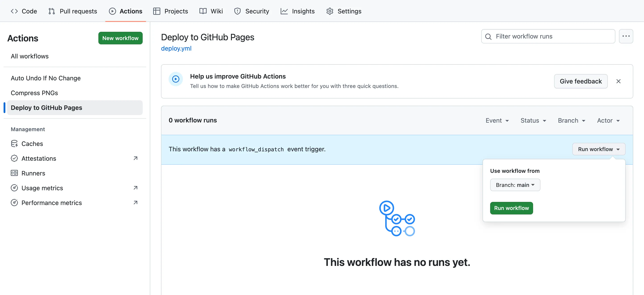Click the Attestations verified badge icon
The image size is (644, 295).
point(14,158)
